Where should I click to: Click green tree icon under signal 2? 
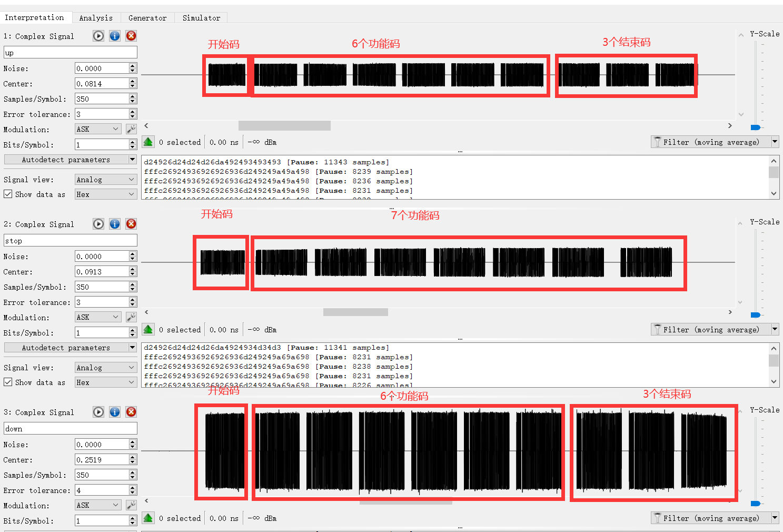(x=148, y=330)
